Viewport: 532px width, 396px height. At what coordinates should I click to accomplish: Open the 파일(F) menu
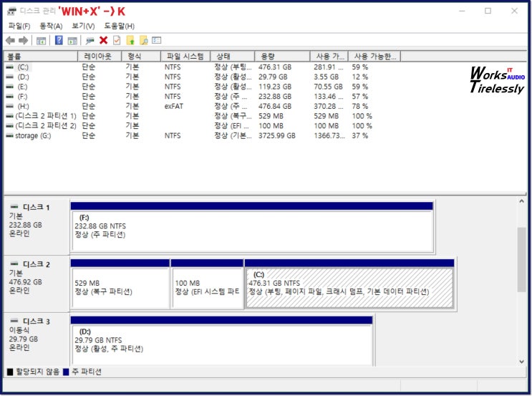click(19, 26)
